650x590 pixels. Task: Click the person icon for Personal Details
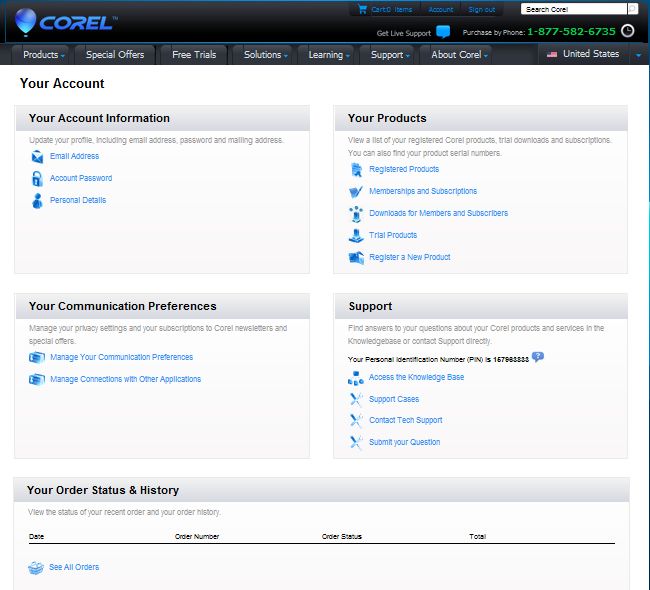tap(37, 201)
